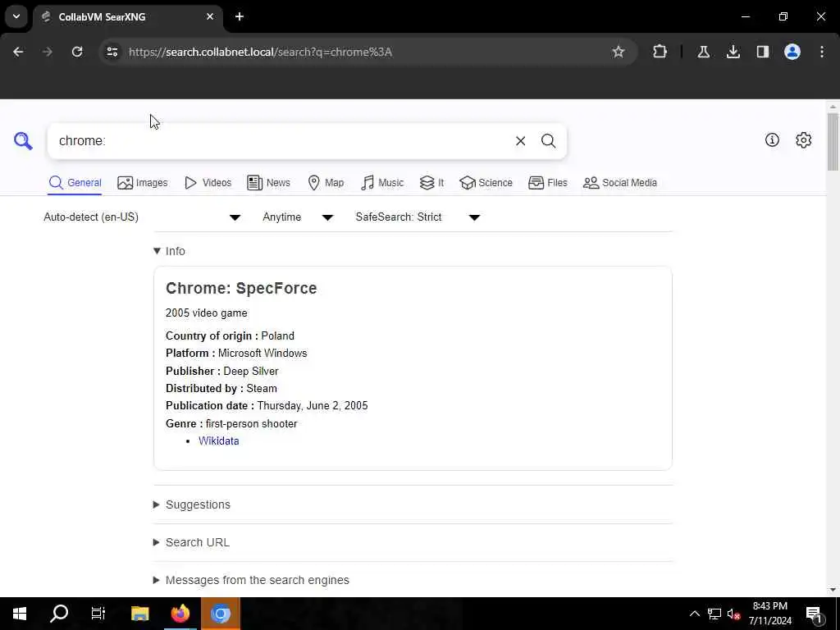Image resolution: width=840 pixels, height=630 pixels.
Task: Open SearXNG preferences gear
Action: pyautogui.click(x=804, y=139)
